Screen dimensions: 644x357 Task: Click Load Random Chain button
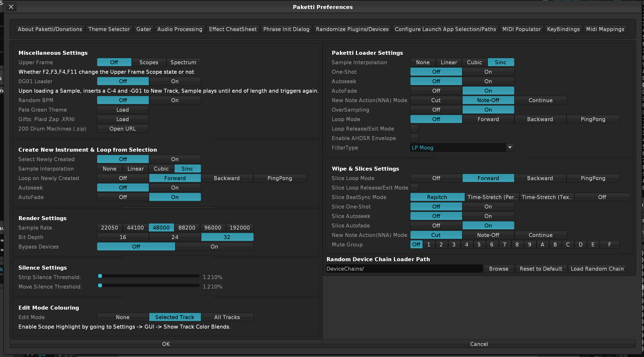(x=597, y=269)
